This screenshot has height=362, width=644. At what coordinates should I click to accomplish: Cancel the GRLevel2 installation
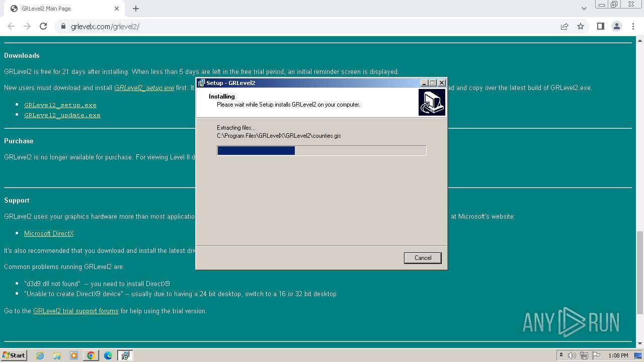click(x=423, y=258)
